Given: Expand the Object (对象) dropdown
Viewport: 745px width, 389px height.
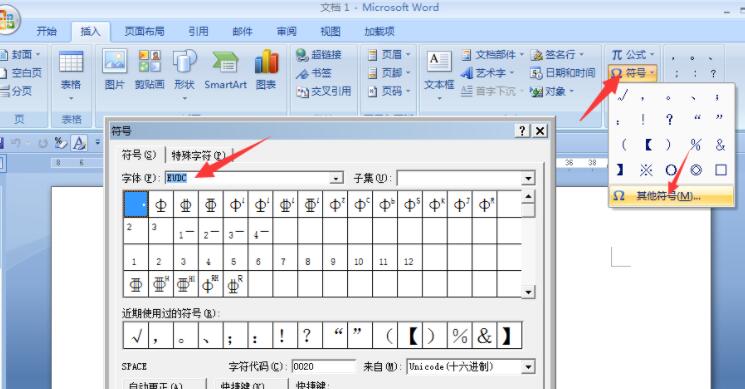Looking at the screenshot, I should click(x=552, y=91).
